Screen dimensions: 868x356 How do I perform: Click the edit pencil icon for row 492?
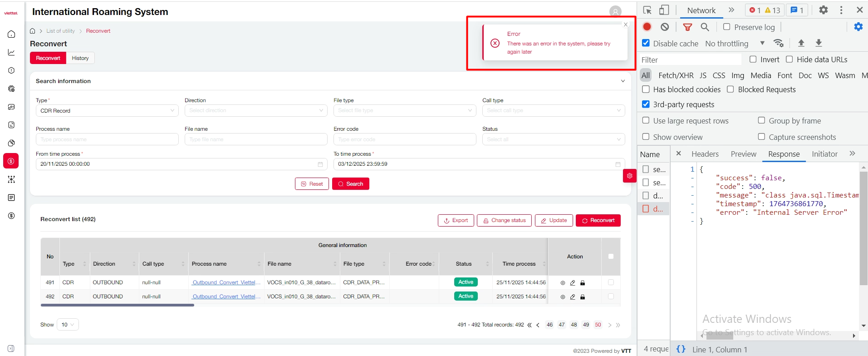click(x=573, y=297)
